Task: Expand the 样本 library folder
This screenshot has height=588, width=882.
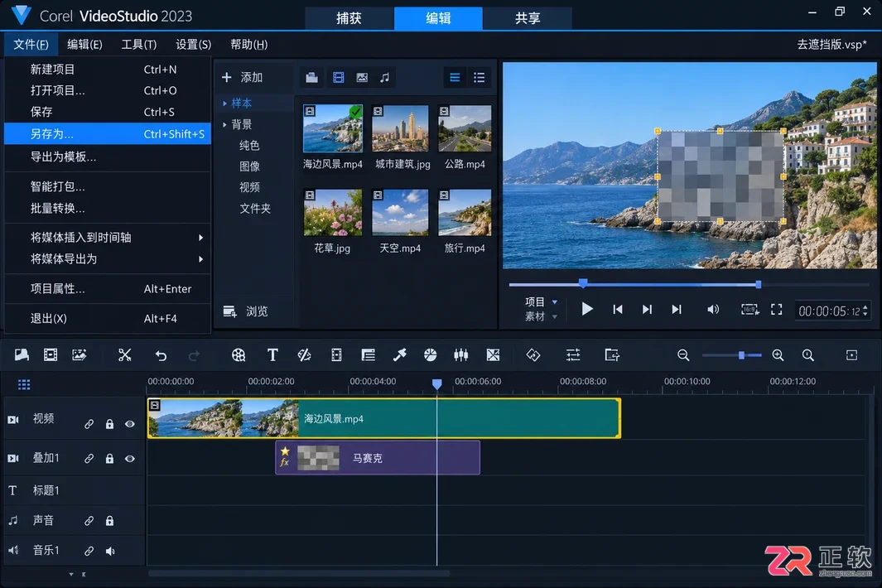Action: click(225, 104)
